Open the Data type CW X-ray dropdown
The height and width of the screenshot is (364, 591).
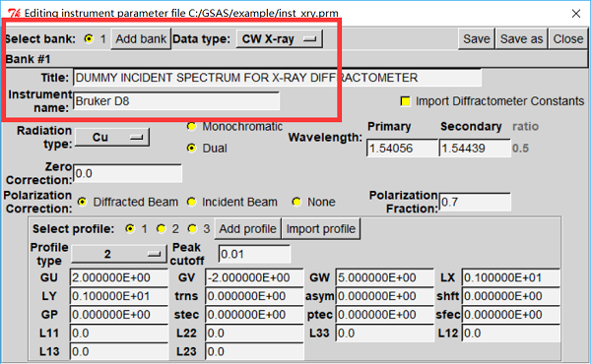click(280, 38)
